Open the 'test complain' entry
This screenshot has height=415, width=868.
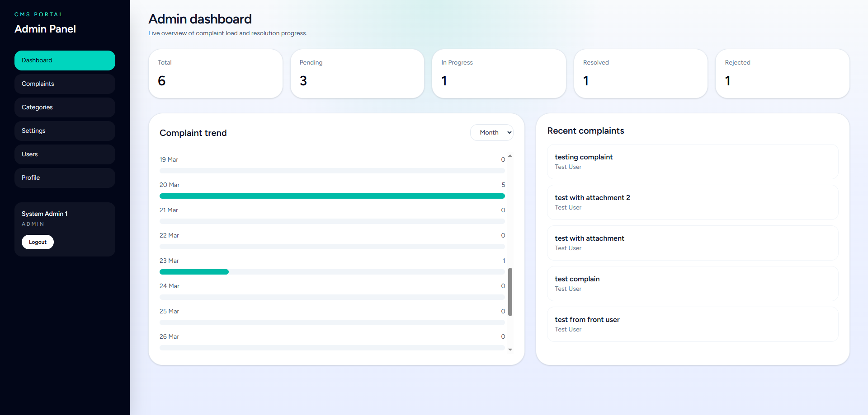tap(692, 283)
